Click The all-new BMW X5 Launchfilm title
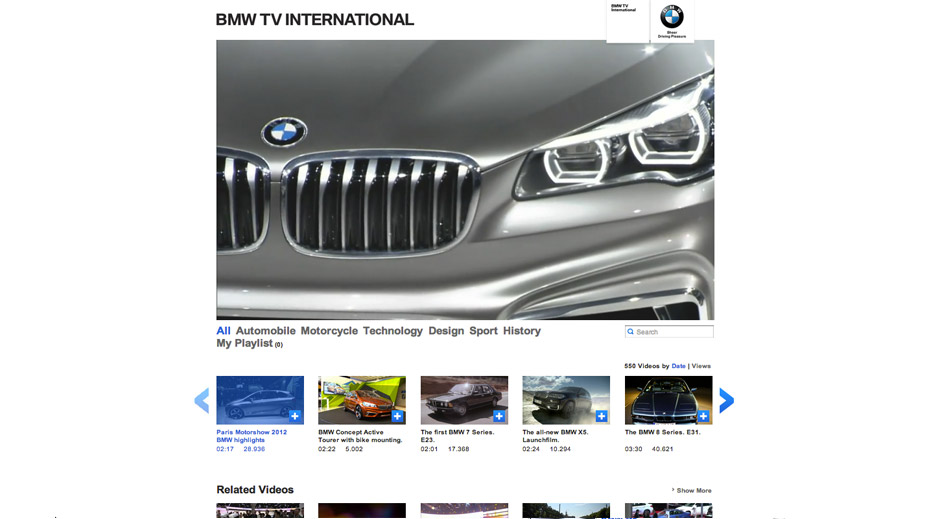 click(555, 436)
